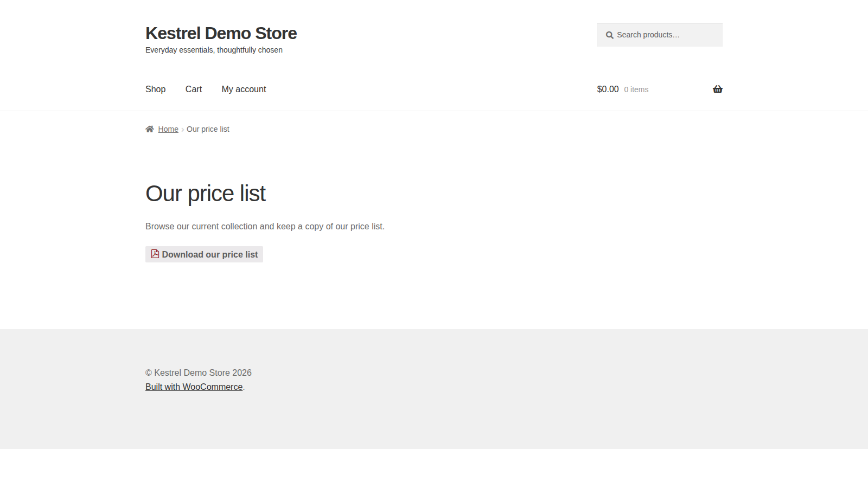Follow the Home breadcrumb link
Viewport: 868px width, 488px height.
tap(168, 129)
